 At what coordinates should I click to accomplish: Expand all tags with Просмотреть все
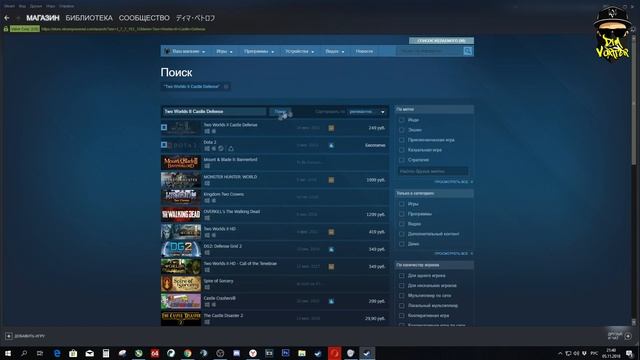(453, 182)
